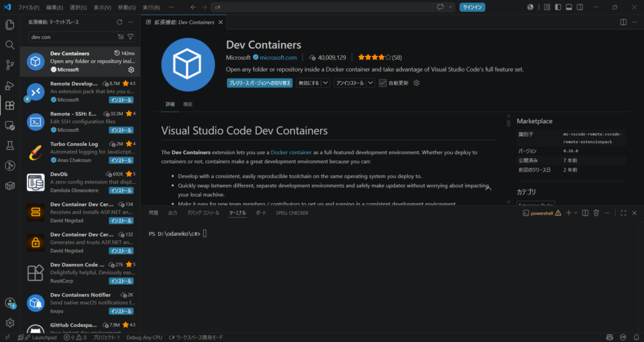Open new terminal profile dropdown chevron
This screenshot has width=644, height=342.
[x=576, y=213]
